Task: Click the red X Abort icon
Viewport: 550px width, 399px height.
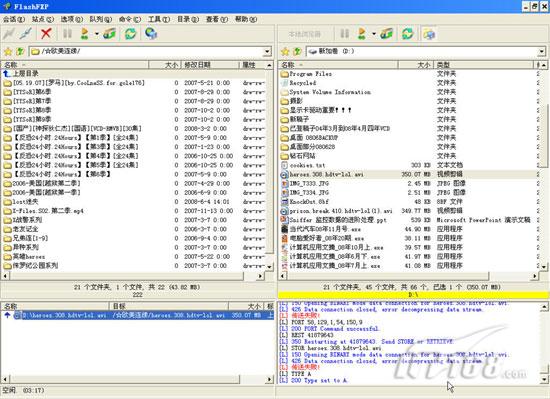Action: [x=46, y=34]
